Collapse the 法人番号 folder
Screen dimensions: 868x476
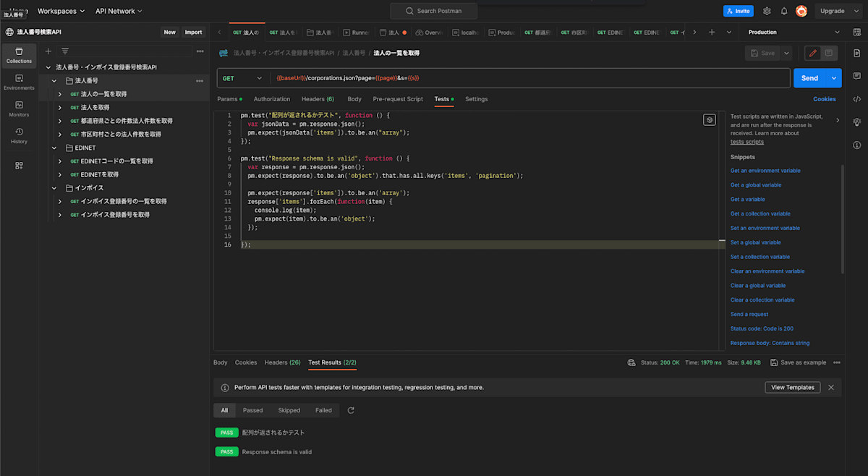pyautogui.click(x=54, y=81)
